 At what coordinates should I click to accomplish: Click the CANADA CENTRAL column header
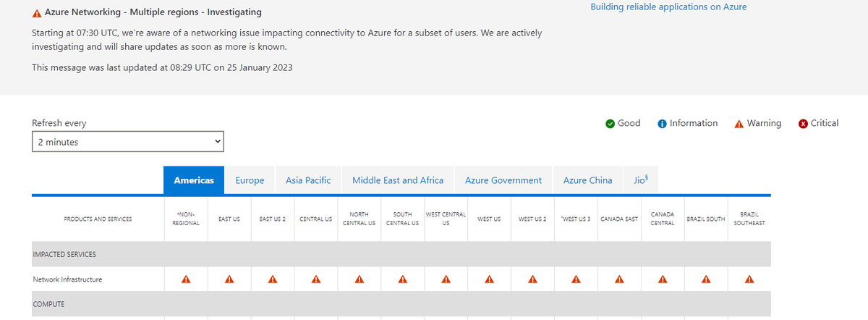pyautogui.click(x=663, y=219)
